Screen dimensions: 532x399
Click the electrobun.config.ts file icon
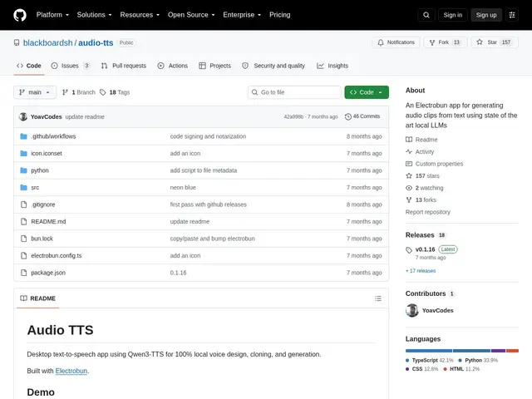(x=23, y=255)
